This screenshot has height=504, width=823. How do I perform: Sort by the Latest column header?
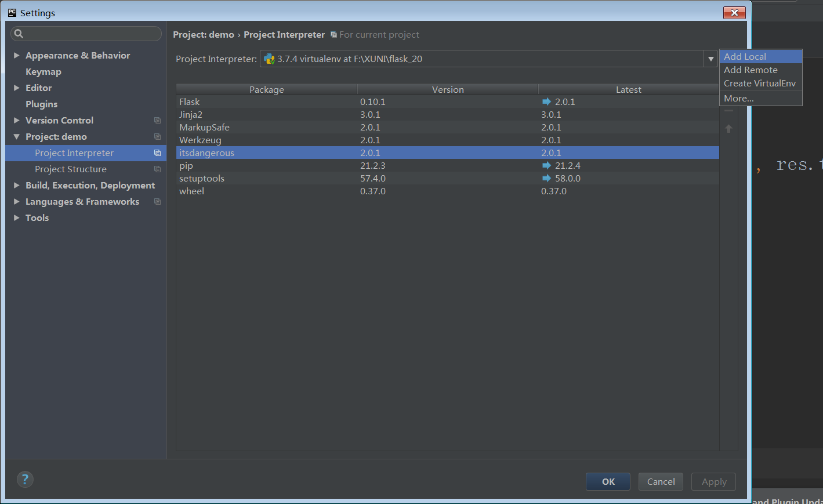[x=629, y=89]
